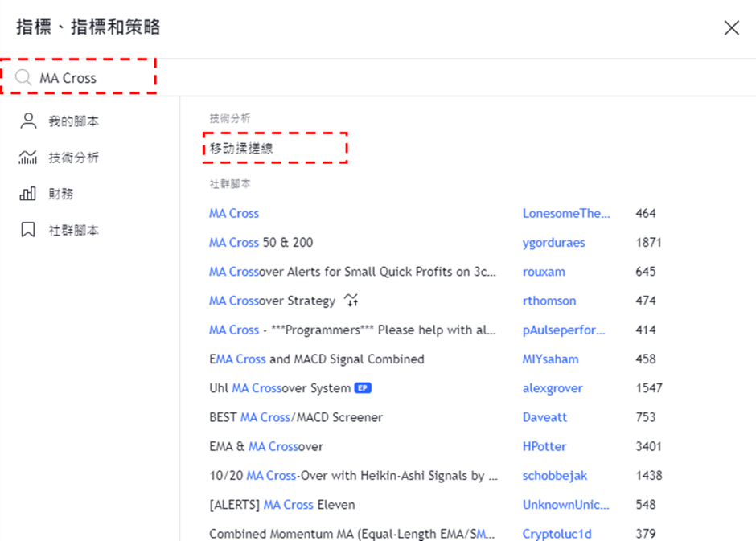Open author HPotter profile link
This screenshot has width=756, height=541.
point(544,446)
